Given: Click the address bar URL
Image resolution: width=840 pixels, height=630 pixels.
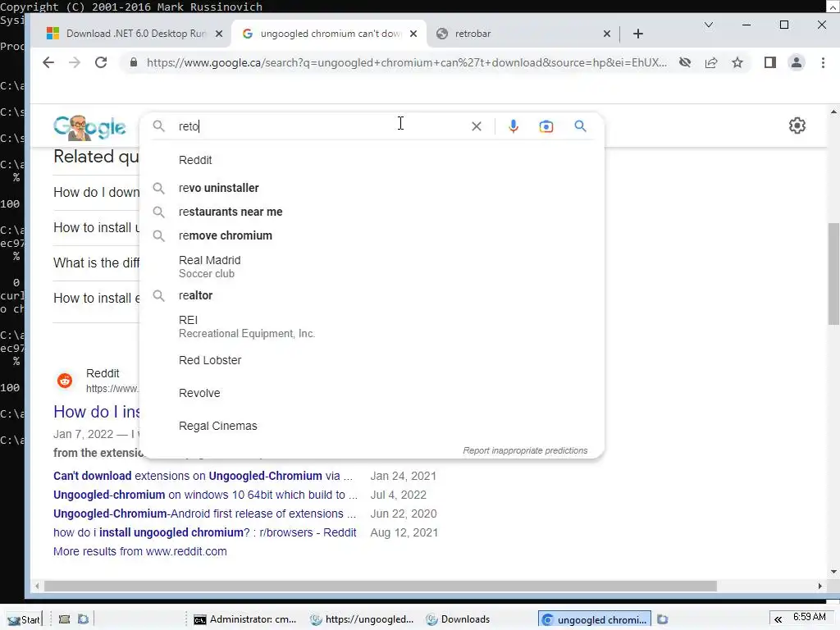Looking at the screenshot, I should 407,62.
